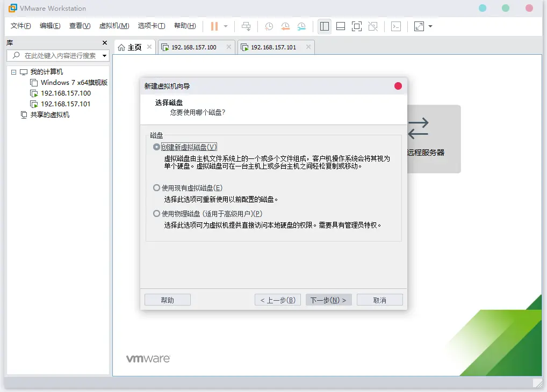Toggle the thumbnail bar view icon
Viewport: 547px width, 392px height.
point(341,26)
